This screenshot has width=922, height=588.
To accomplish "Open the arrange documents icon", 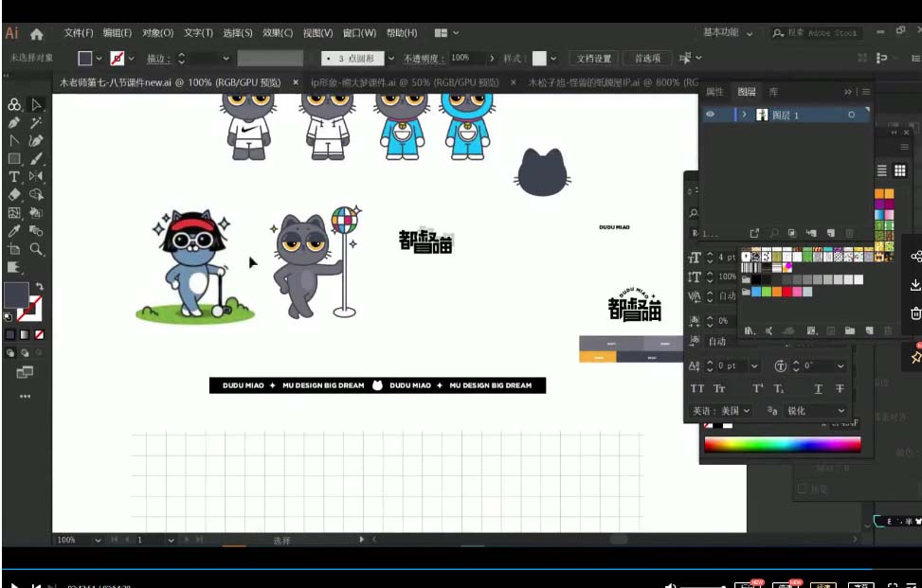I will pyautogui.click(x=441, y=33).
